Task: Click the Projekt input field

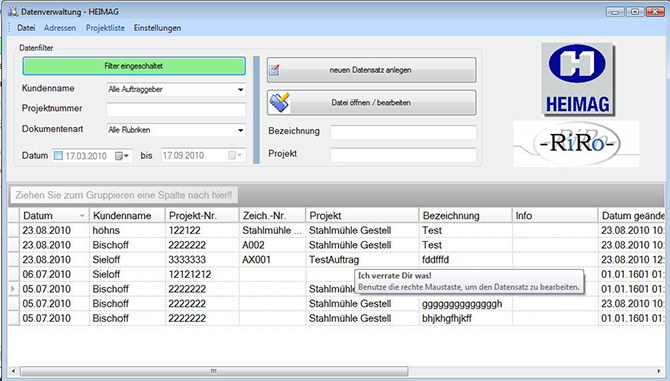Action: point(403,155)
